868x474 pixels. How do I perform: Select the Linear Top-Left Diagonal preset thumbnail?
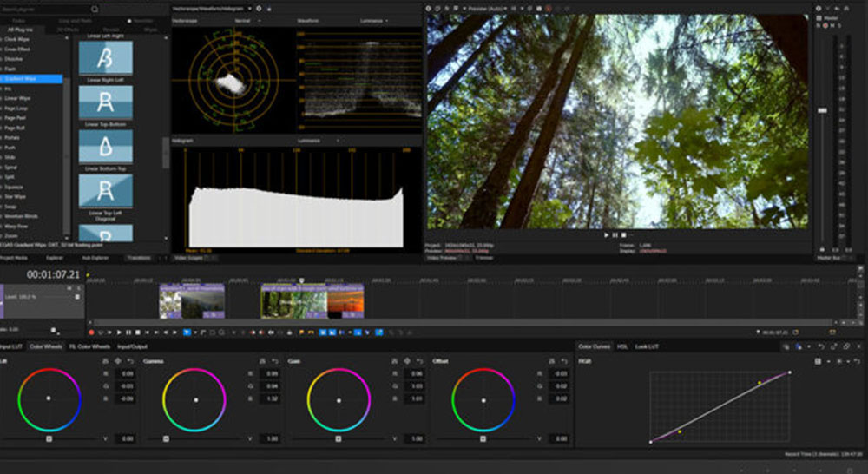(x=106, y=190)
